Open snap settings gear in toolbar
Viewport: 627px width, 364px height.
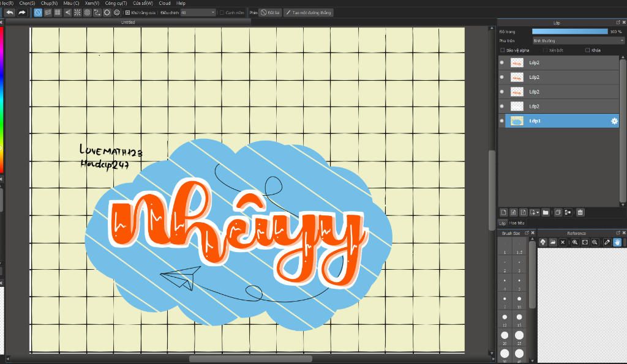coord(117,13)
